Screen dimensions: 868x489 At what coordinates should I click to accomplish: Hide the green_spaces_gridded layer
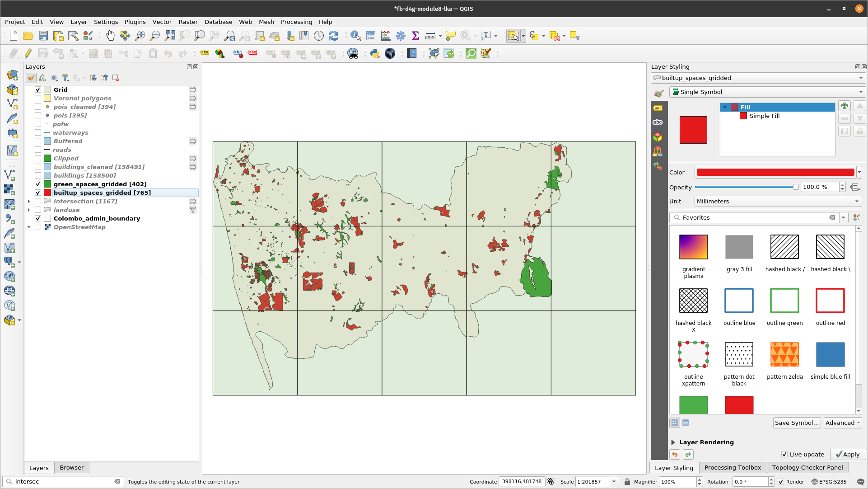[x=38, y=184]
